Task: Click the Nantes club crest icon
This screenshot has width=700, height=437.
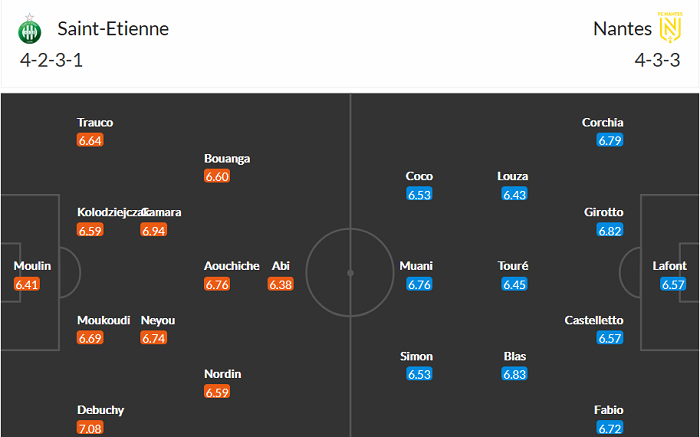Action: pyautogui.click(x=668, y=25)
